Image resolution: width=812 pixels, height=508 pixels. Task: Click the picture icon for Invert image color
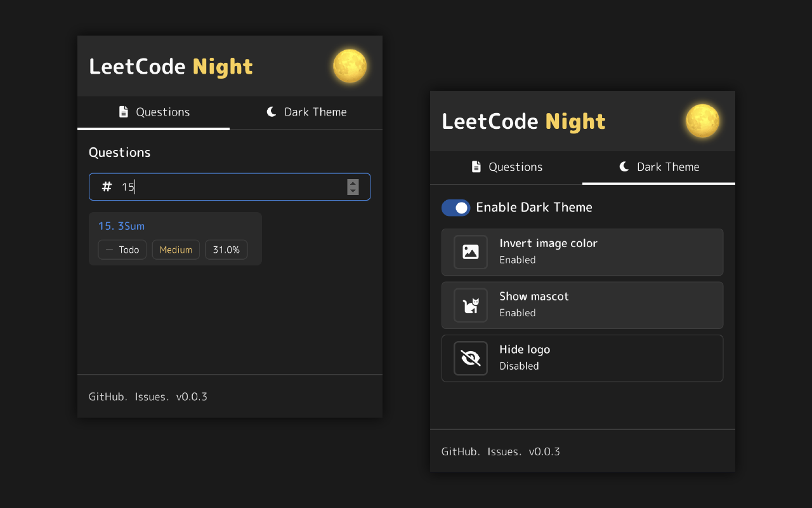(x=471, y=252)
